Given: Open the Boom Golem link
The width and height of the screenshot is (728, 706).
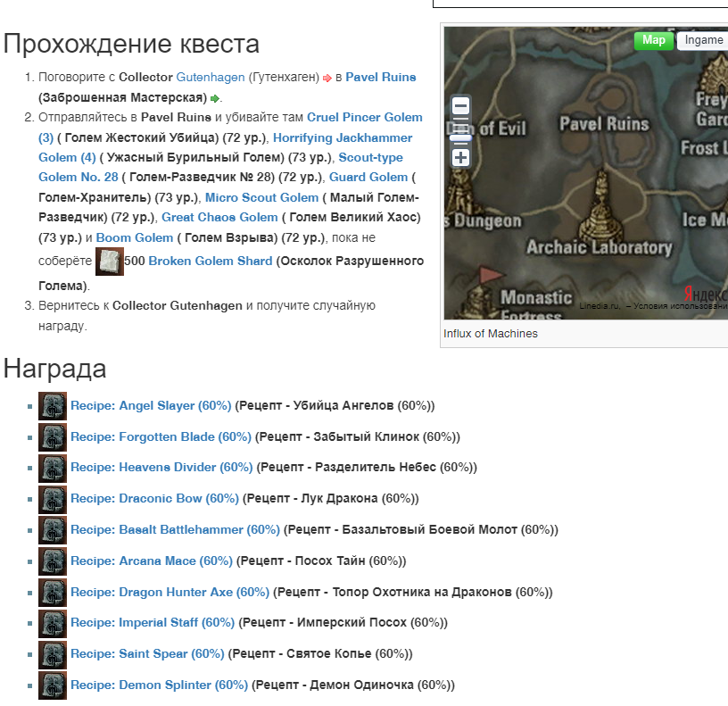Looking at the screenshot, I should tap(135, 237).
